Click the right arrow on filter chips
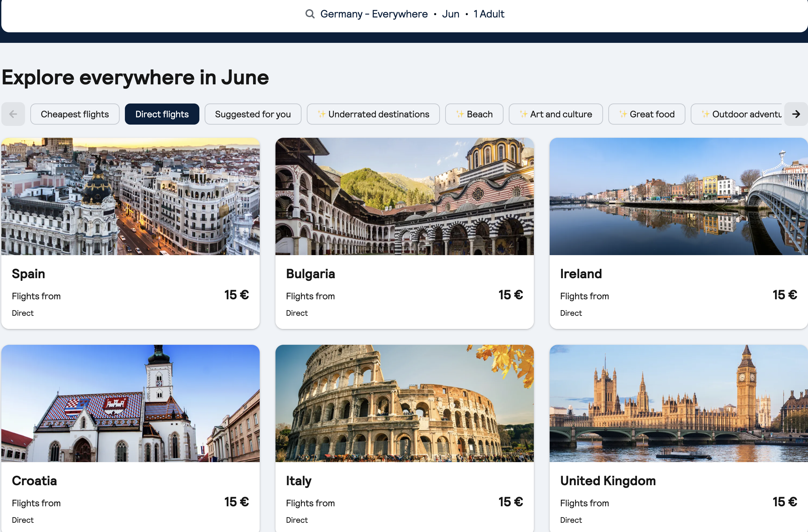Viewport: 808px width, 532px height. pyautogui.click(x=796, y=114)
